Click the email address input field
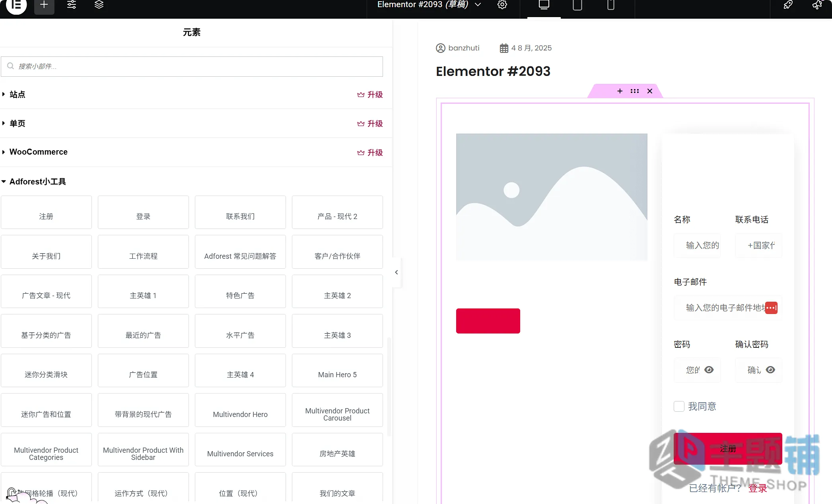This screenshot has width=832, height=504. pyautogui.click(x=728, y=308)
